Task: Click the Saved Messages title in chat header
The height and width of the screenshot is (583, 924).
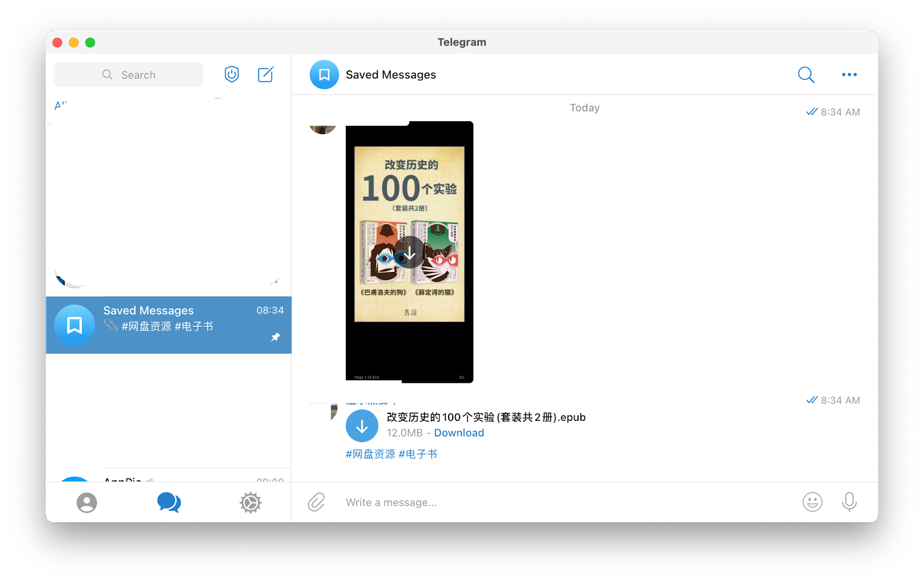Action: tap(391, 74)
